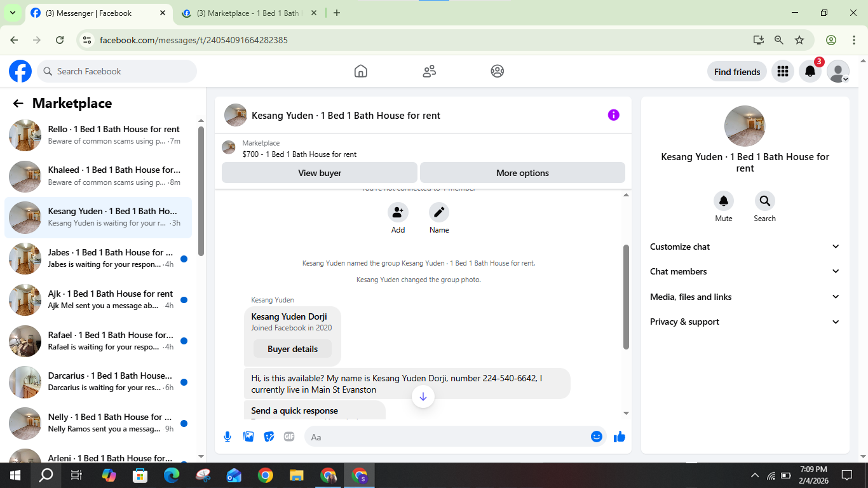This screenshot has width=868, height=488.
Task: Click the More options button
Action: point(522,173)
